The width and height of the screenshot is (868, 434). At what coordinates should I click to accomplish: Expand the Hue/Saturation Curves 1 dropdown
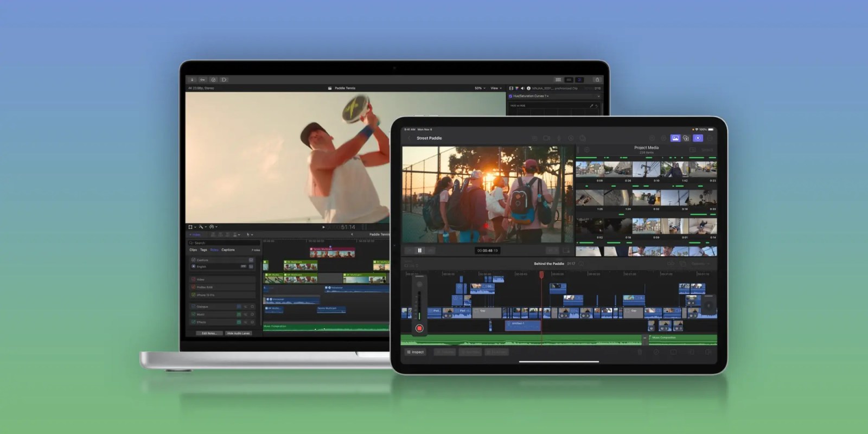(x=598, y=96)
